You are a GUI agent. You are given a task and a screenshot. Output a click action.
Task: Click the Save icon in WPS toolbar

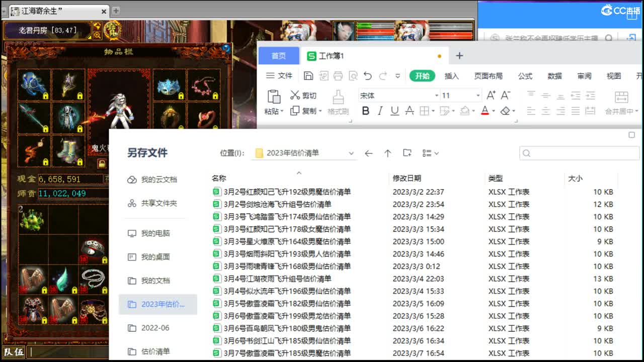point(308,76)
